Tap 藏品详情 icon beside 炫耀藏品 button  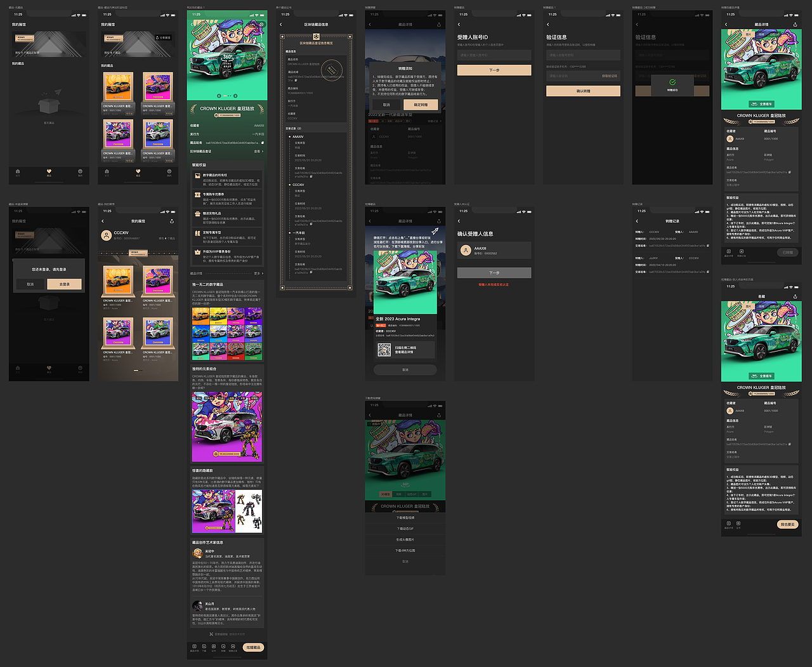tap(195, 647)
